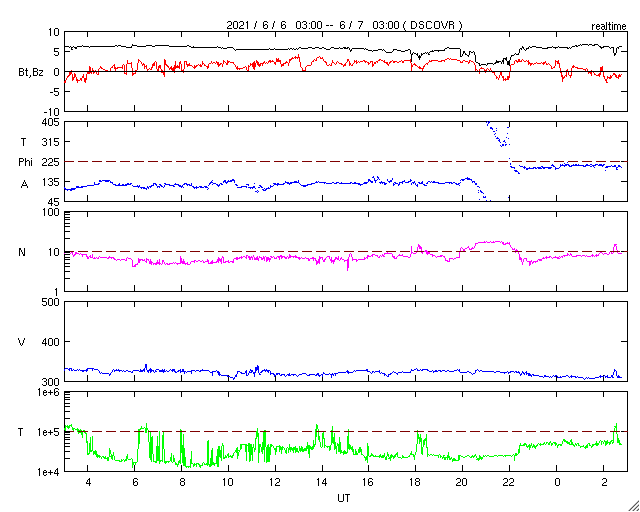Click the '6' hour label on UT axis
This screenshot has height=512, width=640.
[x=135, y=483]
